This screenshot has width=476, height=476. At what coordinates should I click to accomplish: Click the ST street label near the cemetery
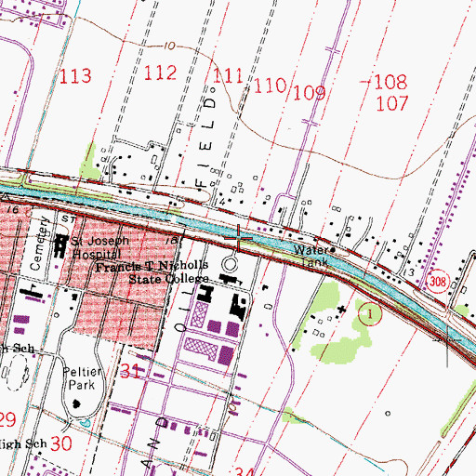(68, 219)
